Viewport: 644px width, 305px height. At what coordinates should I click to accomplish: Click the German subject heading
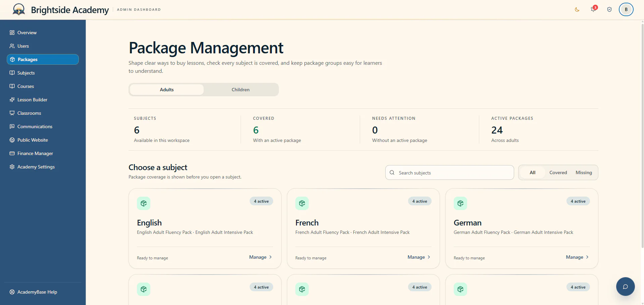click(x=467, y=223)
